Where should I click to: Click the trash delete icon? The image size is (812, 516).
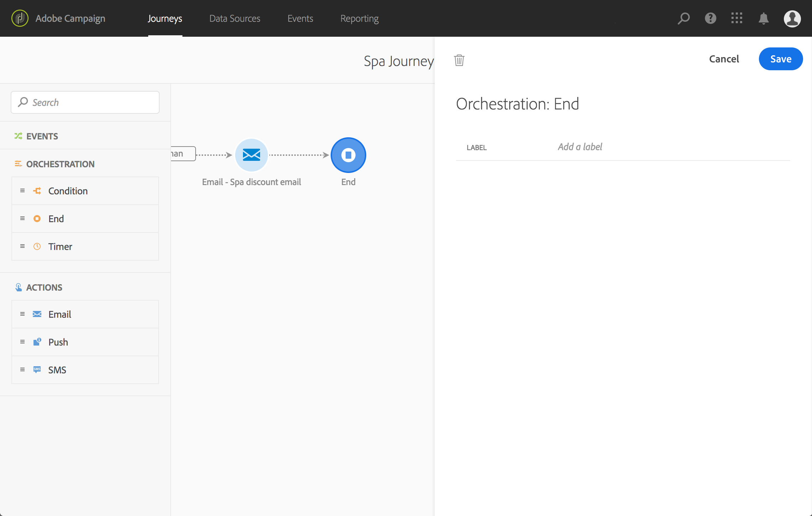click(x=459, y=60)
